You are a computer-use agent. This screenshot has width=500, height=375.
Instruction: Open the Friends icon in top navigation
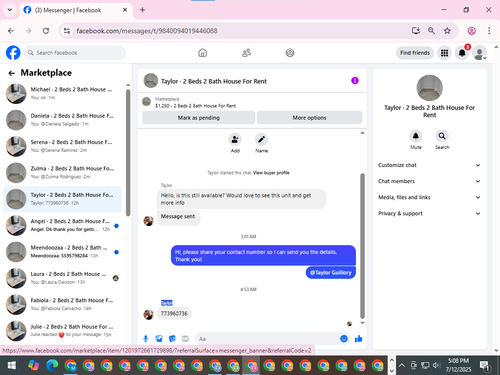[246, 53]
